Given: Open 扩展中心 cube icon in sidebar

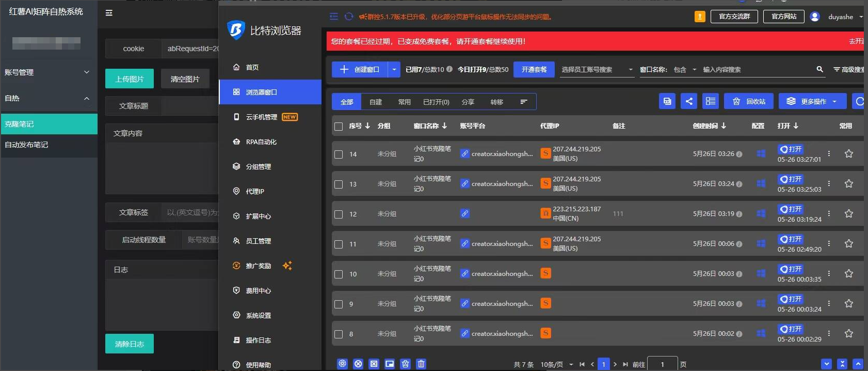Looking at the screenshot, I should point(236,216).
